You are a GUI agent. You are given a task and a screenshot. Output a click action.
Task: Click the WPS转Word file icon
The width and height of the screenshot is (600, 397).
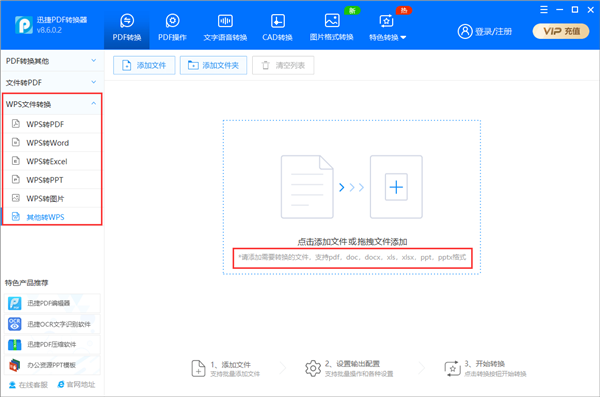[x=16, y=142]
